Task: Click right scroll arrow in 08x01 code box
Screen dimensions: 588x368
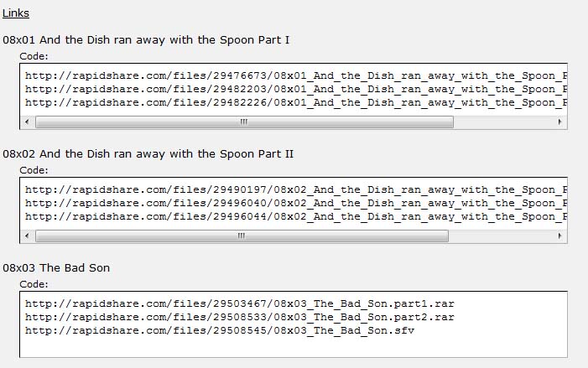Action: pyautogui.click(x=560, y=122)
